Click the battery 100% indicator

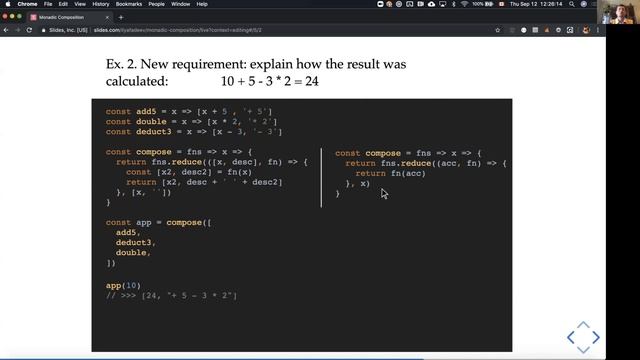[483, 4]
